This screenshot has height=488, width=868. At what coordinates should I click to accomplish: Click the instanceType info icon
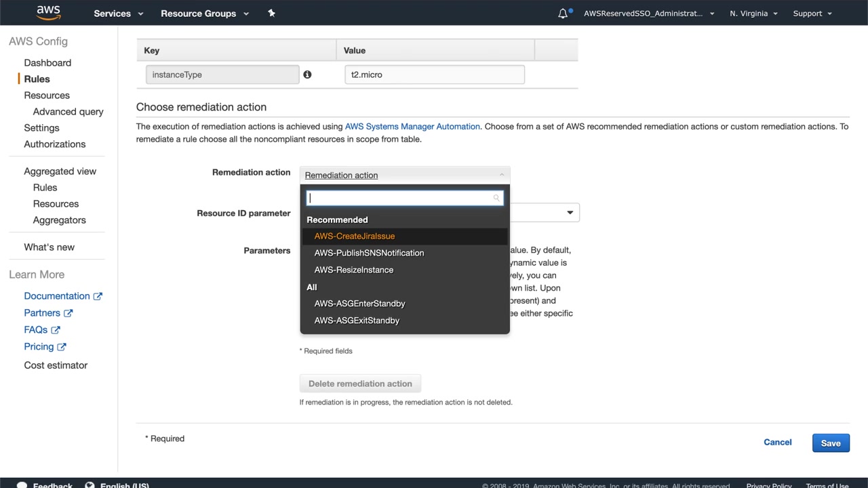pyautogui.click(x=307, y=75)
